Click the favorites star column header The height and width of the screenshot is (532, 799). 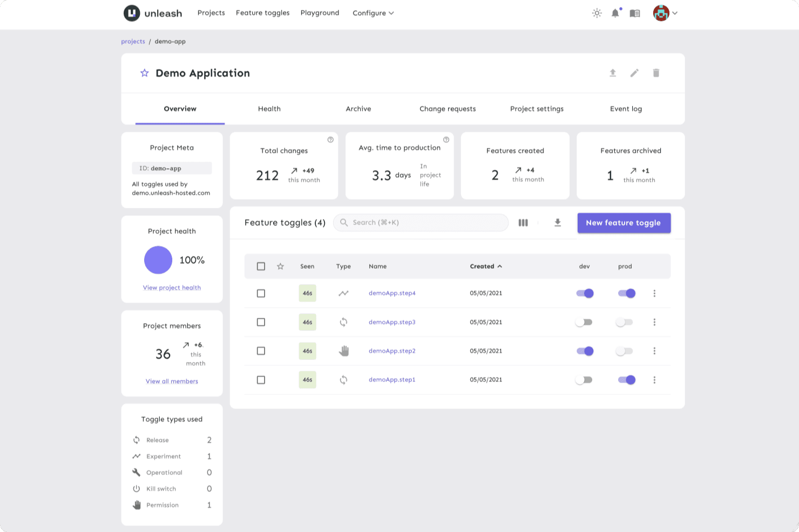tap(280, 267)
